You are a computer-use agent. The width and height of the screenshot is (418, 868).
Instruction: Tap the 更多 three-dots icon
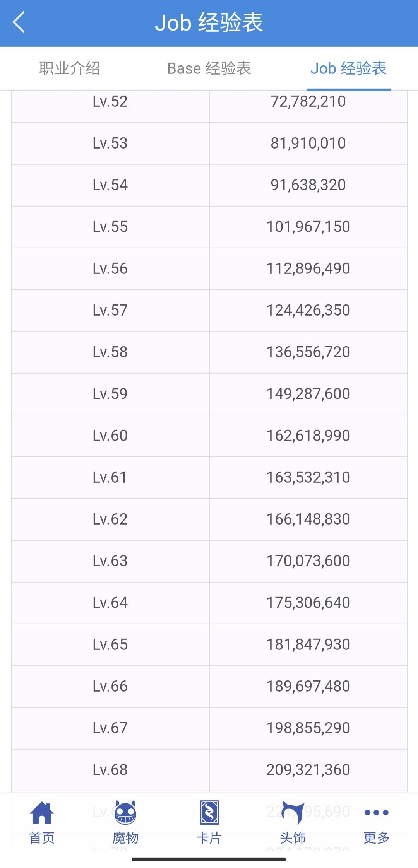pos(376,813)
